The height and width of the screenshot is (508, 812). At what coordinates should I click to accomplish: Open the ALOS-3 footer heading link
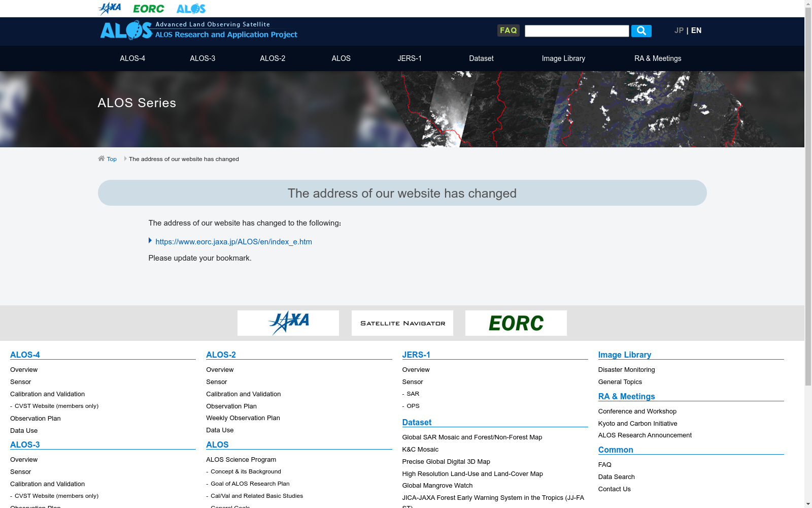pyautogui.click(x=25, y=444)
